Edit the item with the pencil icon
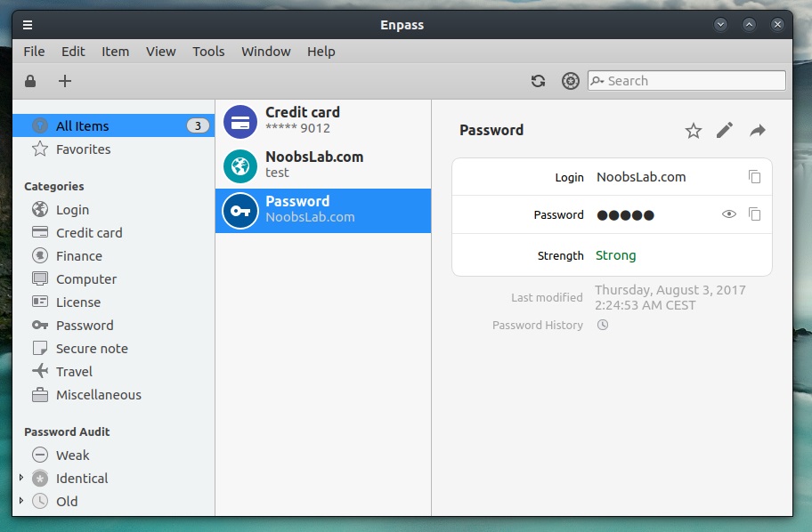 [725, 131]
